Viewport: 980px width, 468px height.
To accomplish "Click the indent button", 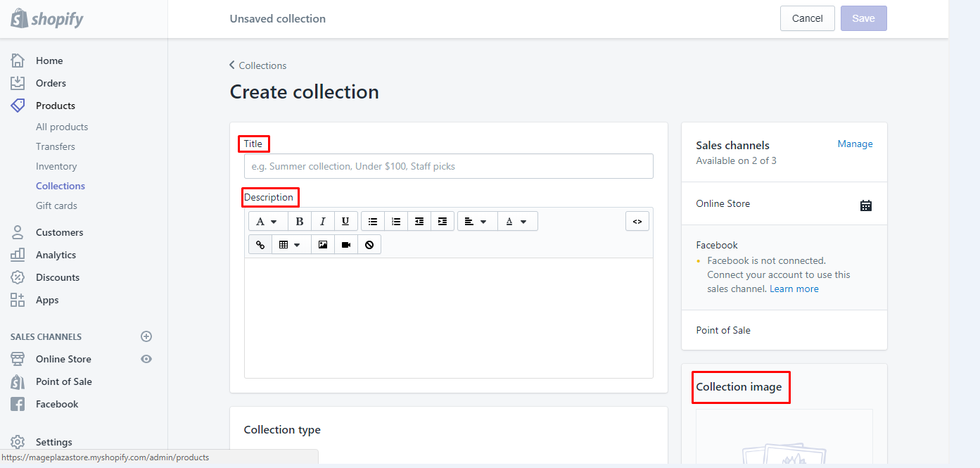I will click(443, 221).
